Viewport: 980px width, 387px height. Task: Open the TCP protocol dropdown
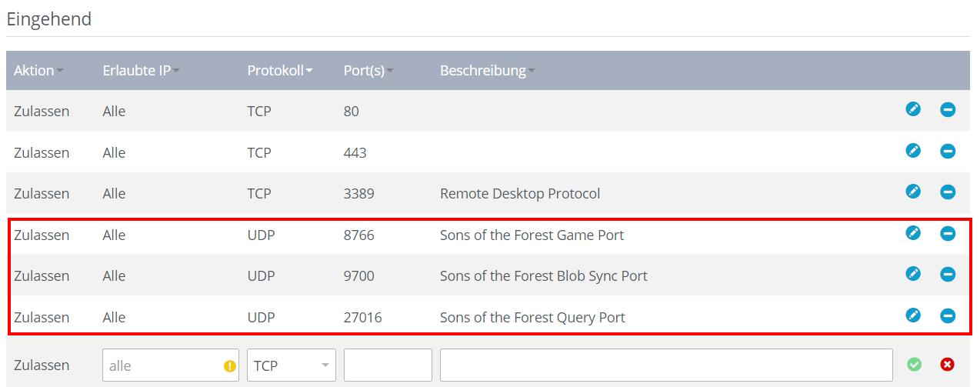(292, 365)
